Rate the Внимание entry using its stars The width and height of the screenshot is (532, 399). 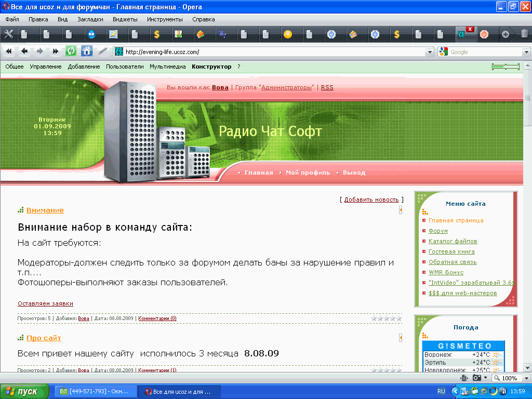pyautogui.click(x=387, y=318)
